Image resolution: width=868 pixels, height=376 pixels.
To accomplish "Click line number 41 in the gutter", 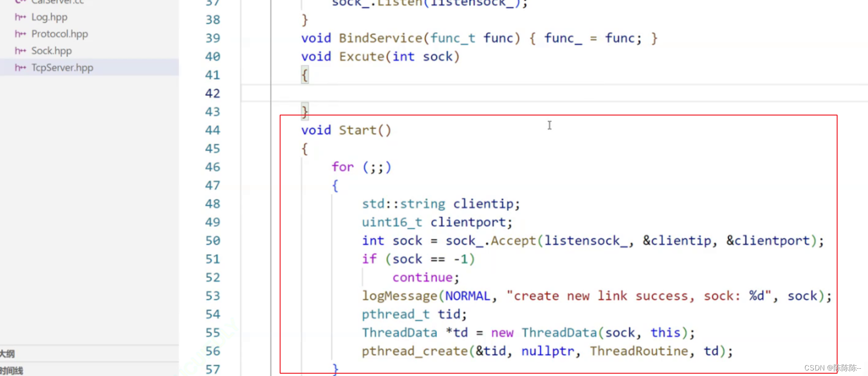I will click(x=213, y=75).
